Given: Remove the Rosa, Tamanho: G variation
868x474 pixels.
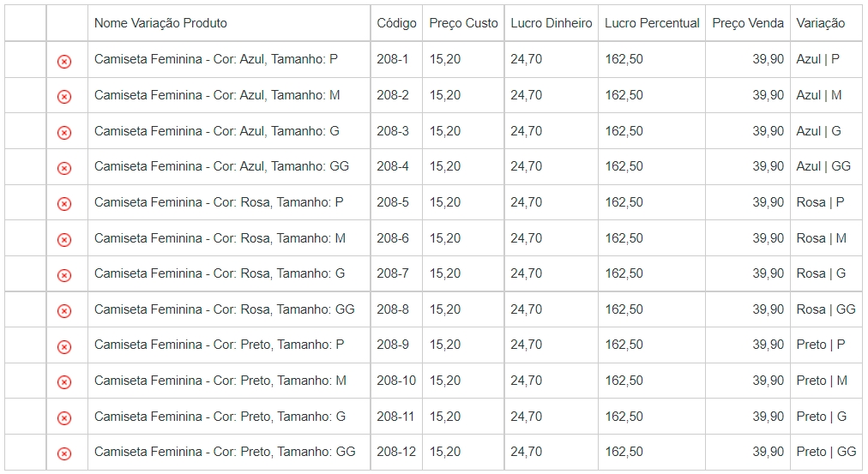Looking at the screenshot, I should coord(63,275).
